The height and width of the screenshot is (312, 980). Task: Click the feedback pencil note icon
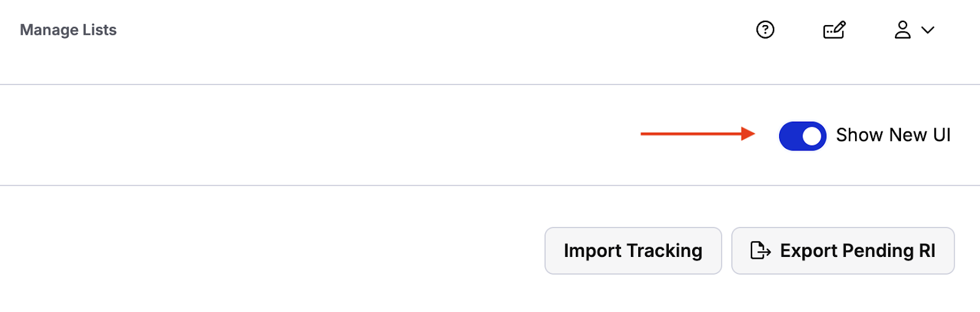coord(834,29)
